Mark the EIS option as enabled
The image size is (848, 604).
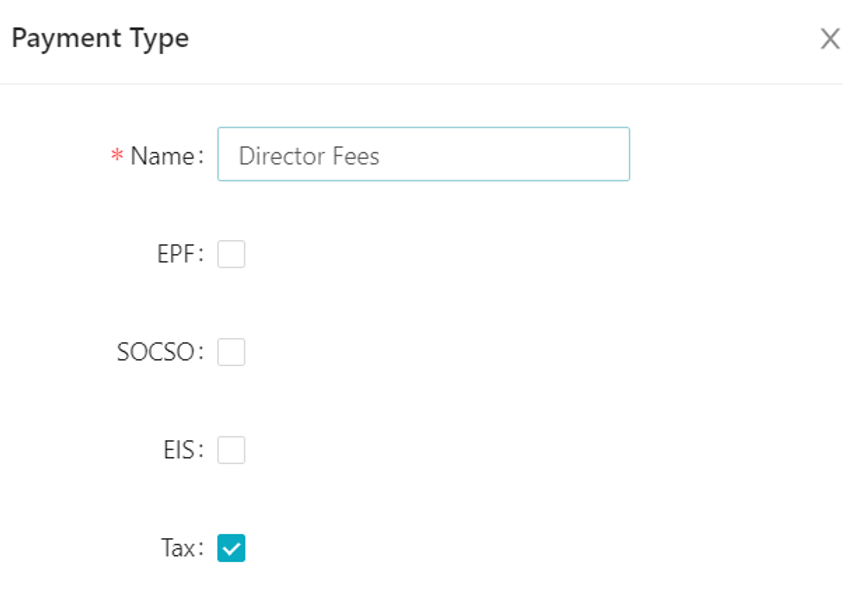coord(231,450)
